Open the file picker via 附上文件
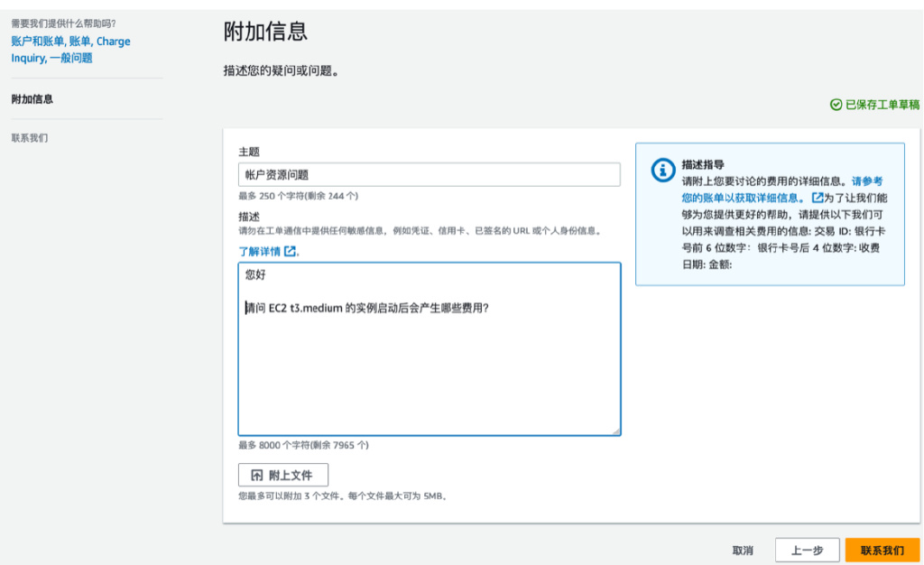This screenshot has height=565, width=924. pos(282,475)
